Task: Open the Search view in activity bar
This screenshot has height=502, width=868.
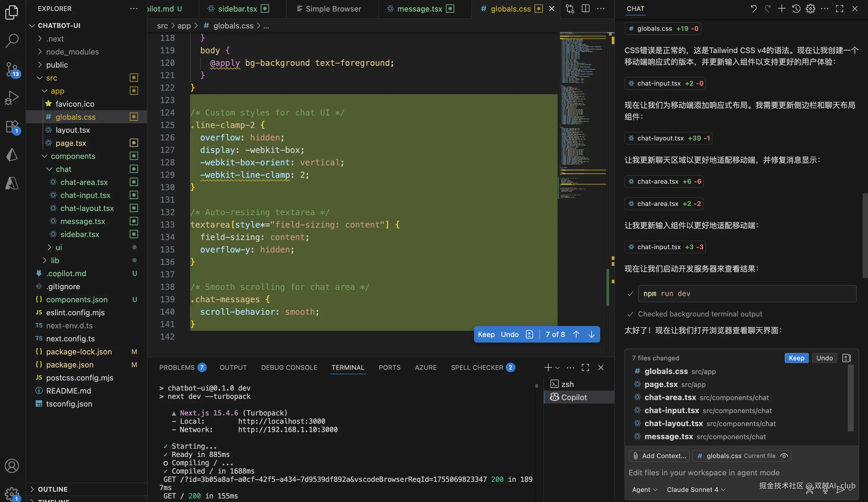Action: (12, 41)
